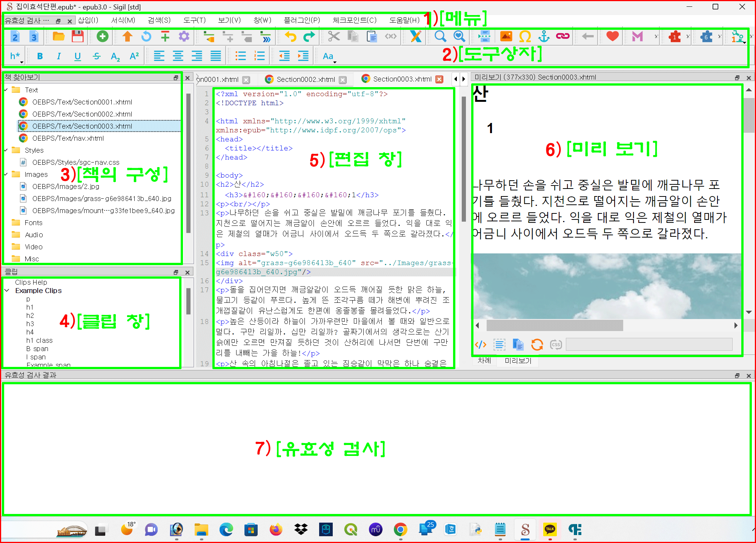Open the 플러그인(P) menu
Image resolution: width=756 pixels, height=543 pixels.
[x=301, y=20]
